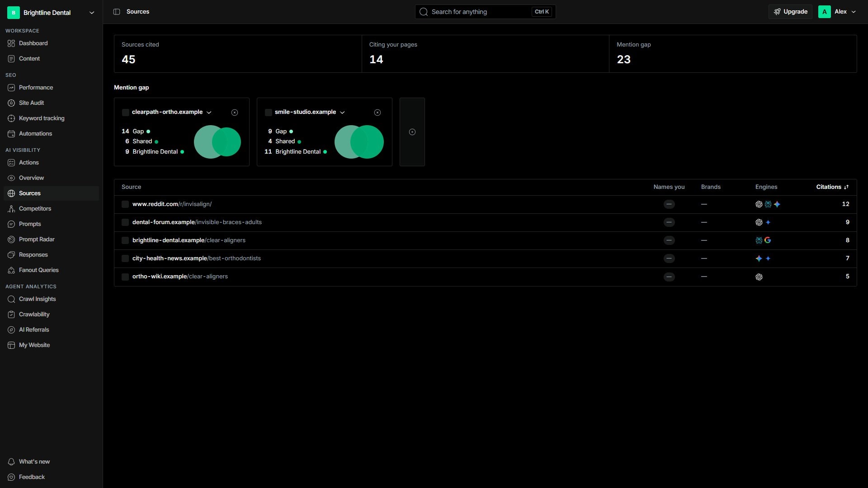This screenshot has height=488, width=868.
Task: Open the dental-forum.example source link
Action: coord(197,222)
